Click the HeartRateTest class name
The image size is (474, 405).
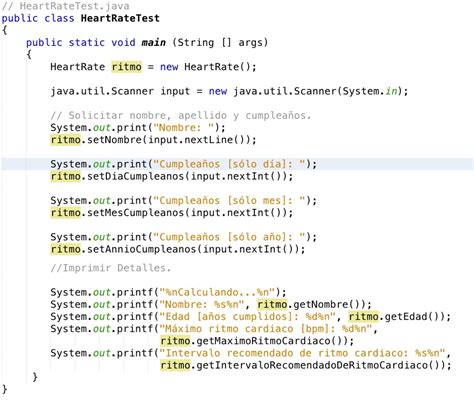[120, 18]
